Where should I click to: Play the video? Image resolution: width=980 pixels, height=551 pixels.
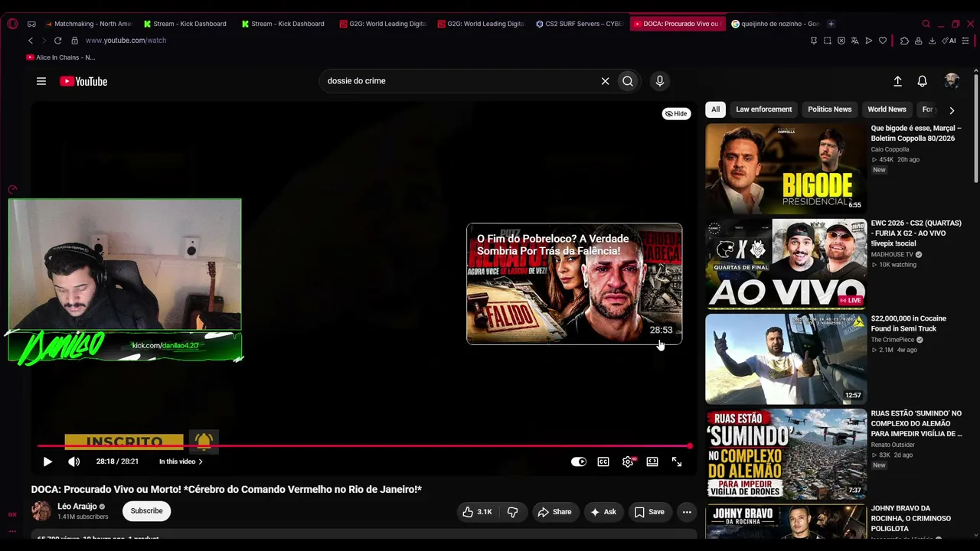coord(47,461)
